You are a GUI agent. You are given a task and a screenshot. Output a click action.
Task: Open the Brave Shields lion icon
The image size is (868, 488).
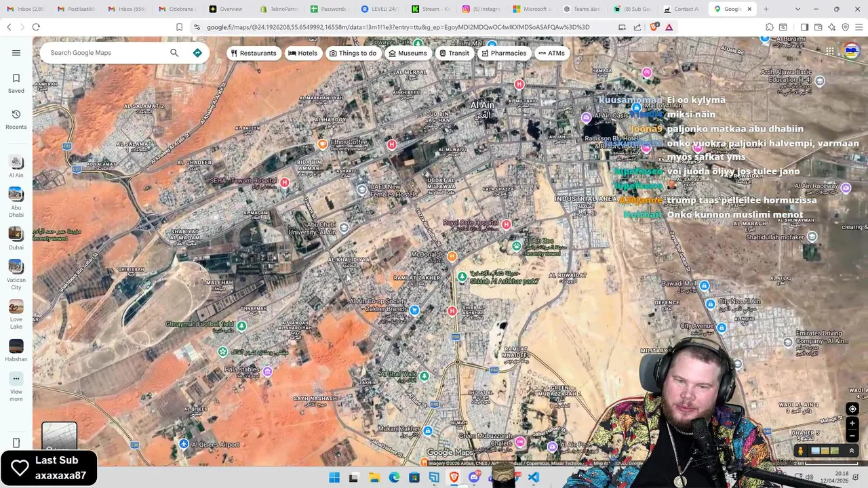[x=654, y=27]
